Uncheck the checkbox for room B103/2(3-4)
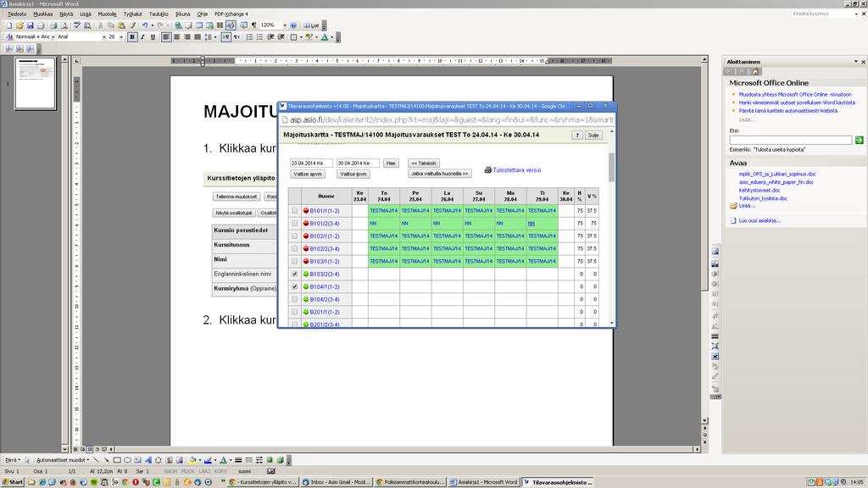The width and height of the screenshot is (868, 488). click(x=294, y=274)
